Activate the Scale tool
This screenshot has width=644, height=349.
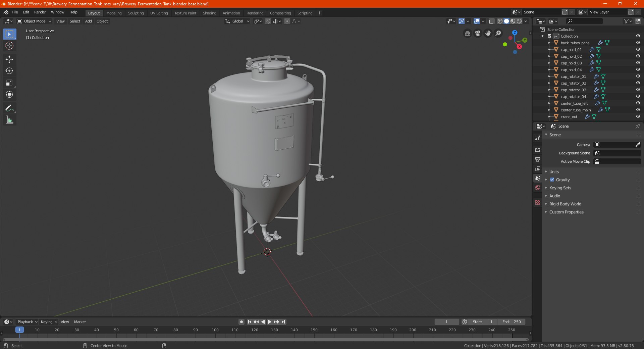[9, 83]
